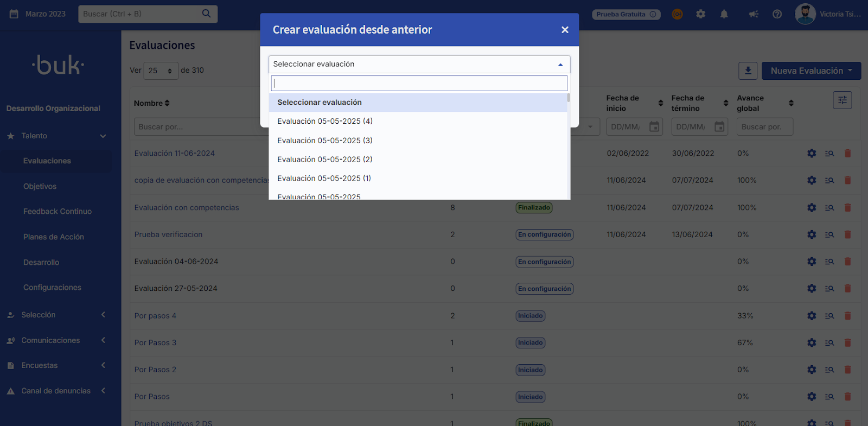
Task: Open the Nueva Evaluación dropdown button
Action: pos(811,71)
